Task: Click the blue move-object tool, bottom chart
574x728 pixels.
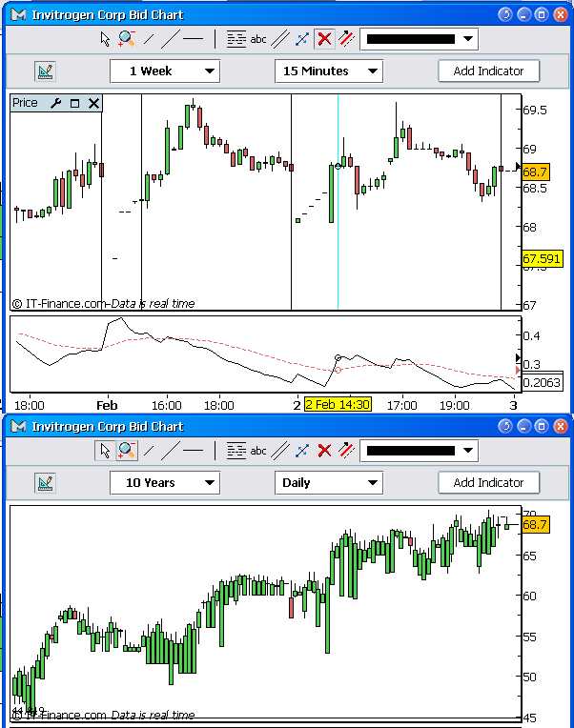Action: tap(302, 451)
